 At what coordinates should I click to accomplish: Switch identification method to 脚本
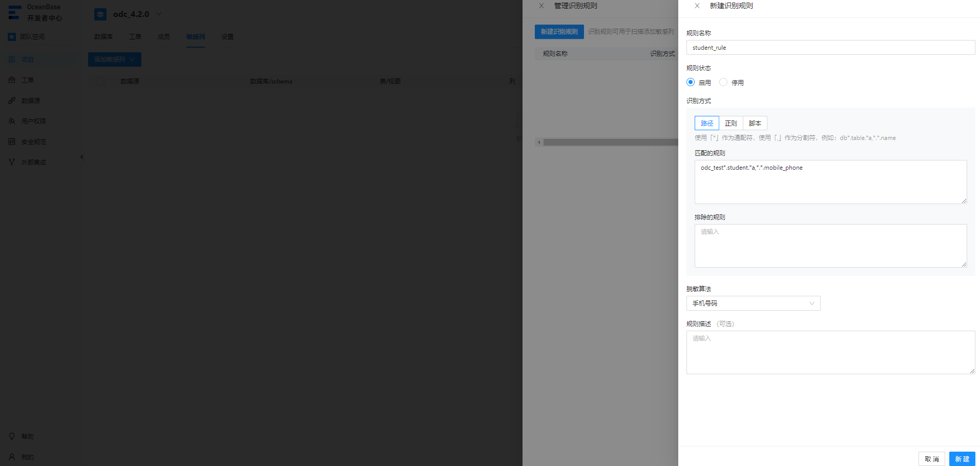[755, 123]
